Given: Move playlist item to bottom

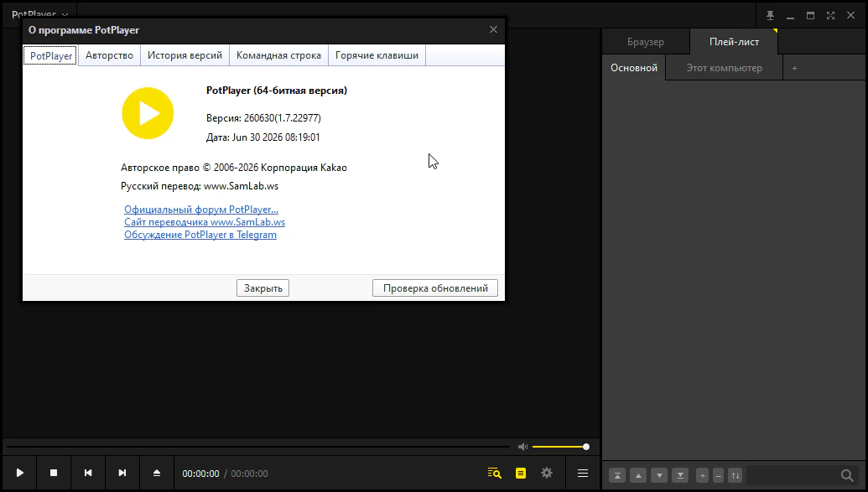Looking at the screenshot, I should coord(680,475).
